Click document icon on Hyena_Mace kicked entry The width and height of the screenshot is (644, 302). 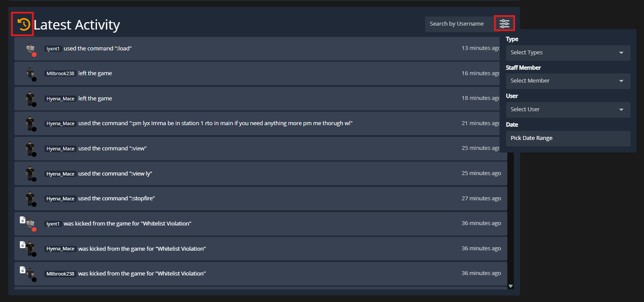pos(23,245)
